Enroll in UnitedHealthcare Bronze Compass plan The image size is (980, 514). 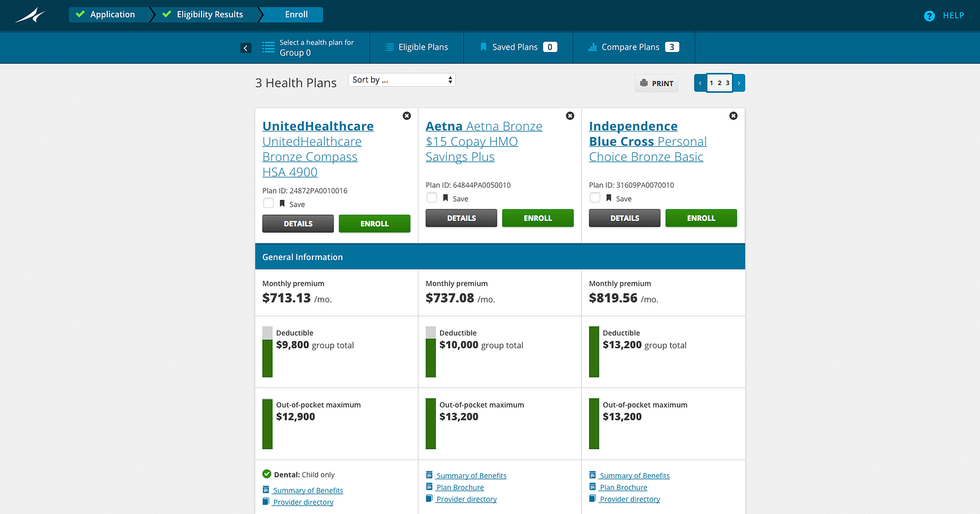coord(375,224)
